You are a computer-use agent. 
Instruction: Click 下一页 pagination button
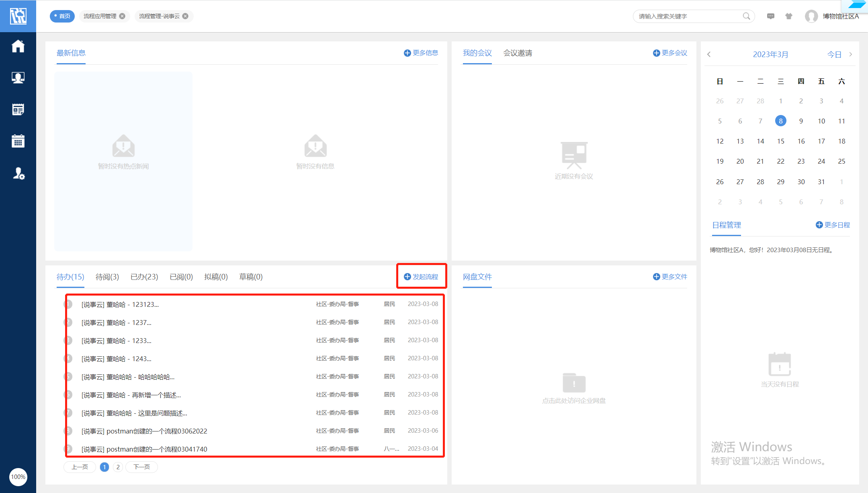point(141,467)
